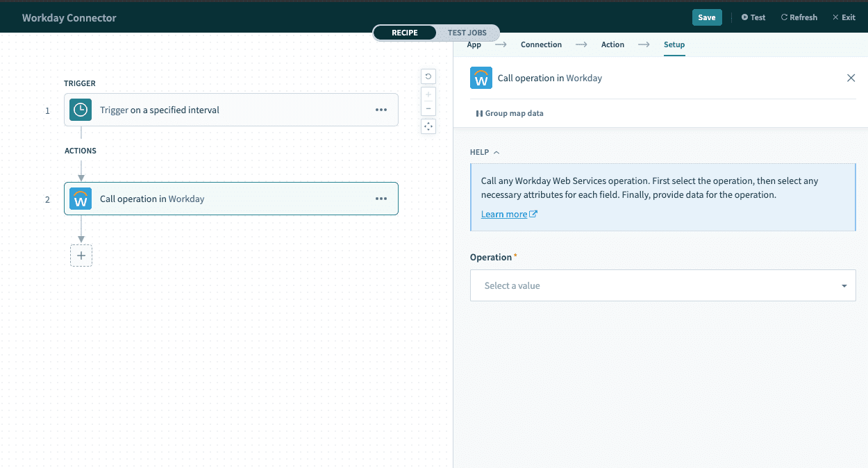Zoom in on the recipe canvas
The width and height of the screenshot is (868, 468).
(428, 93)
